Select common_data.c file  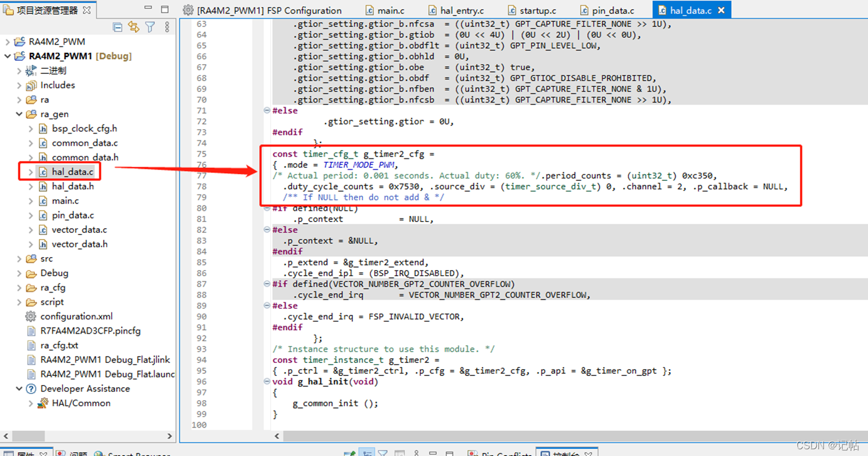point(85,143)
